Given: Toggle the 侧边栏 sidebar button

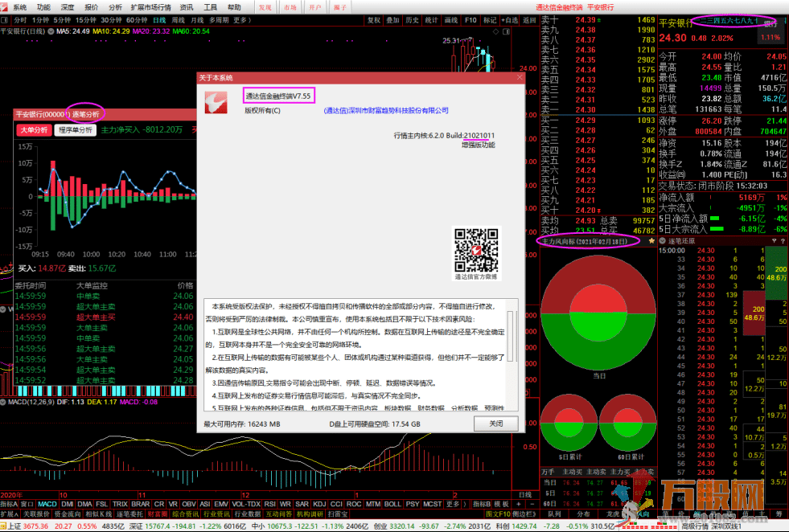Looking at the screenshot, I should (x=524, y=514).
